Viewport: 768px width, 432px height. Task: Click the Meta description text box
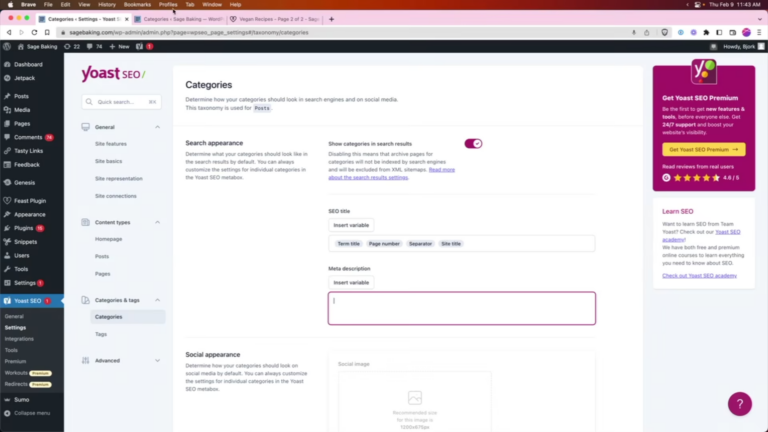pos(462,308)
